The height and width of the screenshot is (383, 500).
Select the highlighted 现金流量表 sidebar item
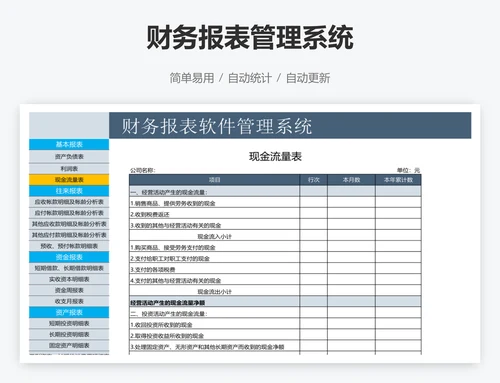click(69, 180)
